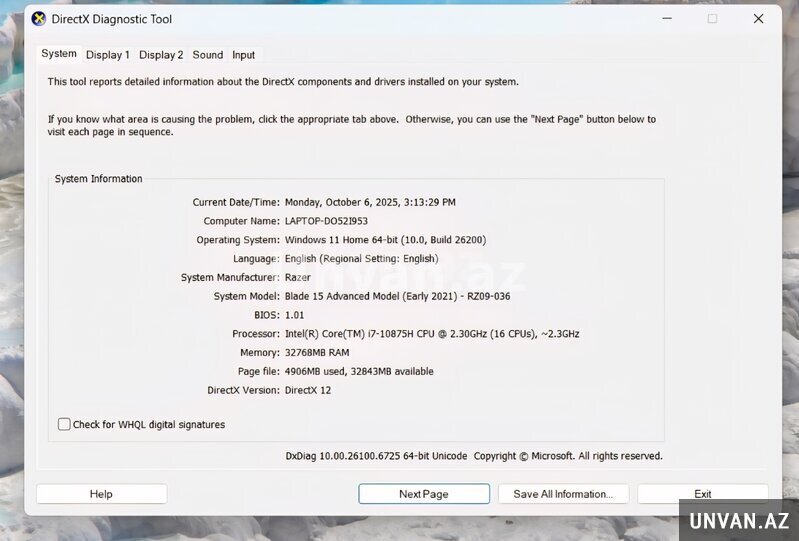Click the Next Page button

coord(424,494)
